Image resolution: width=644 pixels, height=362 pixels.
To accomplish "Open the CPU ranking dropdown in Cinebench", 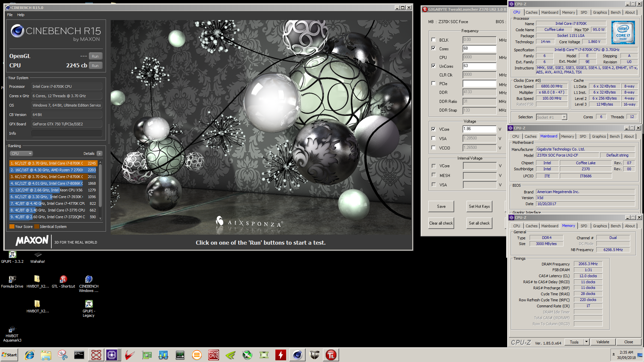I will click(x=21, y=154).
